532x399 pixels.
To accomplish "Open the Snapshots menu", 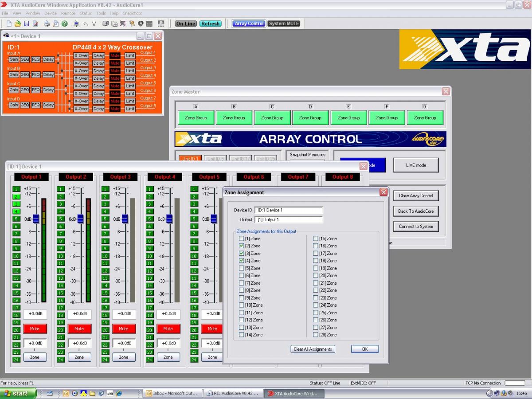I will click(132, 13).
